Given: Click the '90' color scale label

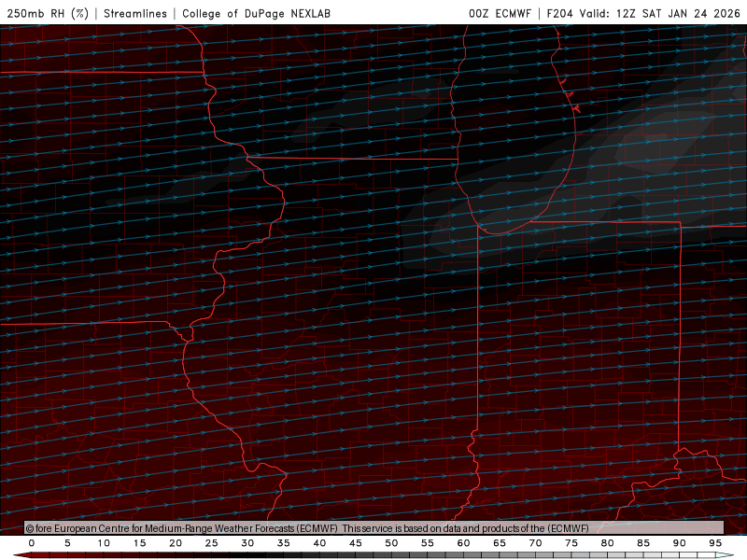Looking at the screenshot, I should (680, 543).
